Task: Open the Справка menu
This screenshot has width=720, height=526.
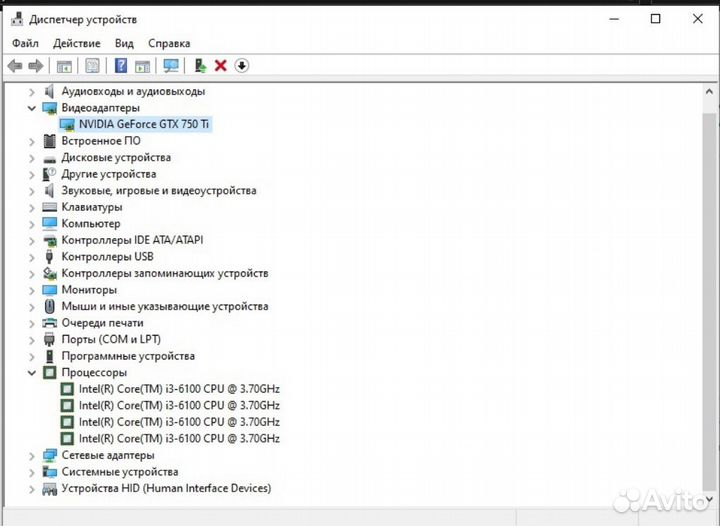Action: [x=169, y=43]
